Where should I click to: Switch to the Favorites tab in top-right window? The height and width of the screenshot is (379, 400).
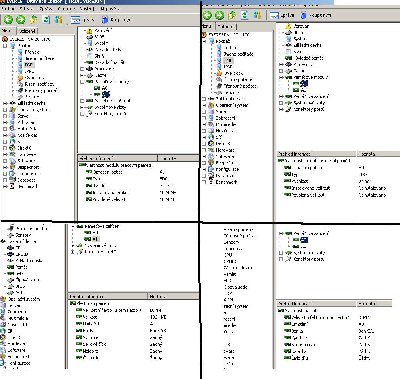pyautogui.click(x=226, y=26)
